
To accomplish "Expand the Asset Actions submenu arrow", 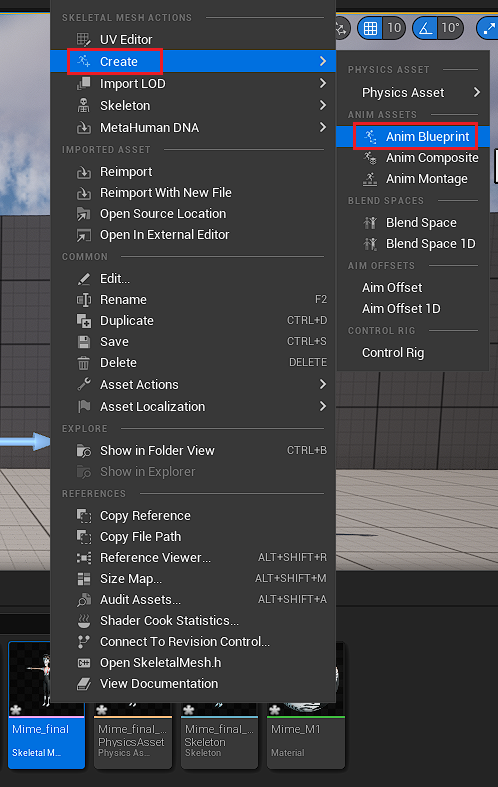I will [323, 384].
